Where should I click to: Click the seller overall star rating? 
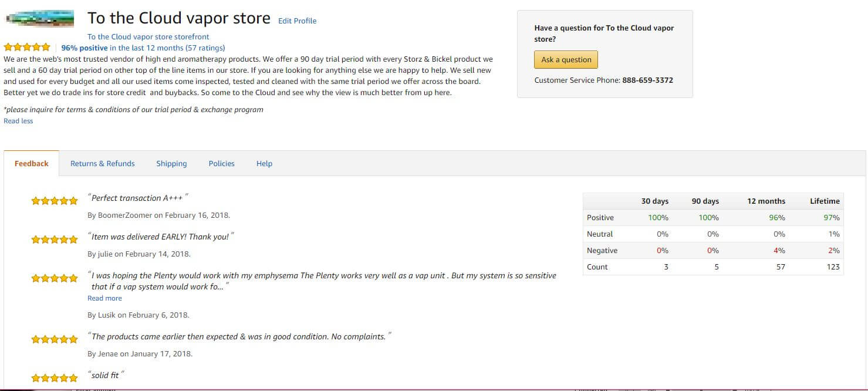pyautogui.click(x=27, y=48)
